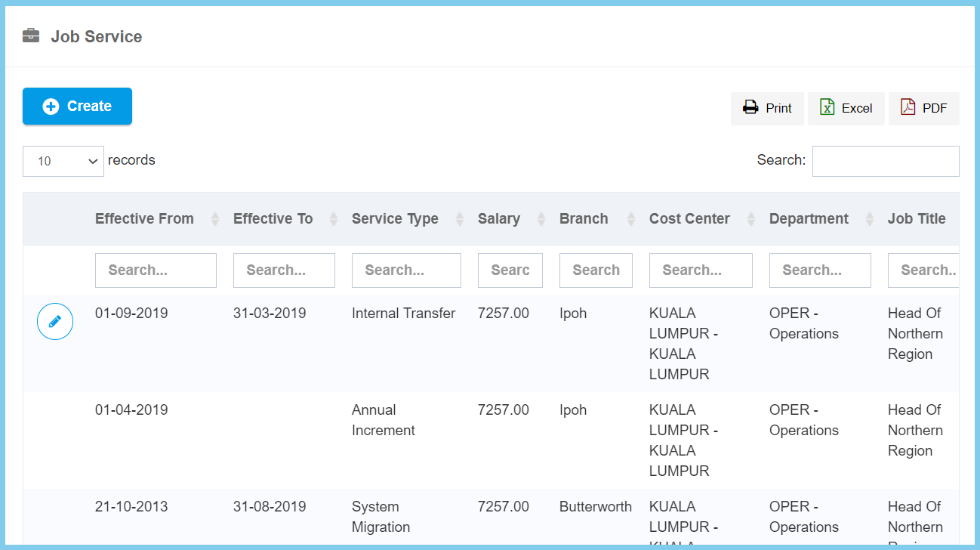Sort by Department column arrows
Viewport: 980px width, 550px height.
tap(870, 219)
